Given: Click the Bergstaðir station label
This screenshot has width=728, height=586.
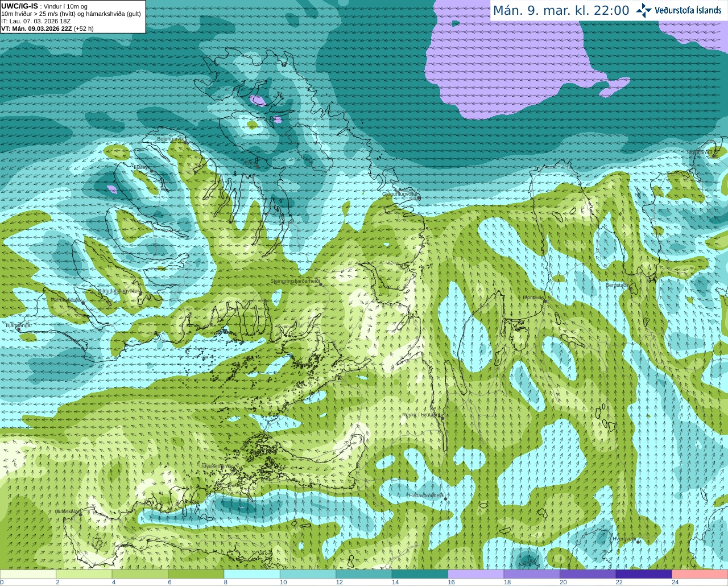Looking at the screenshot, I should click(x=616, y=285).
